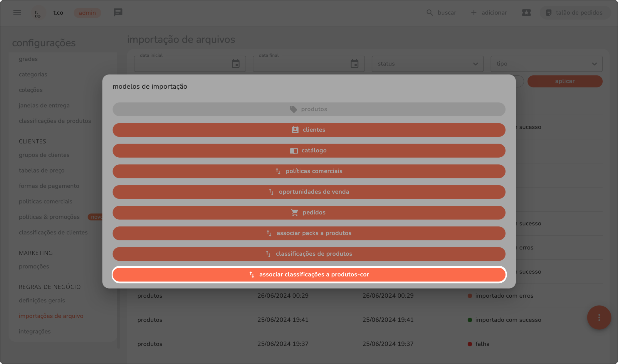Go to integrações in sidebar
This screenshot has height=364, width=618.
35,331
